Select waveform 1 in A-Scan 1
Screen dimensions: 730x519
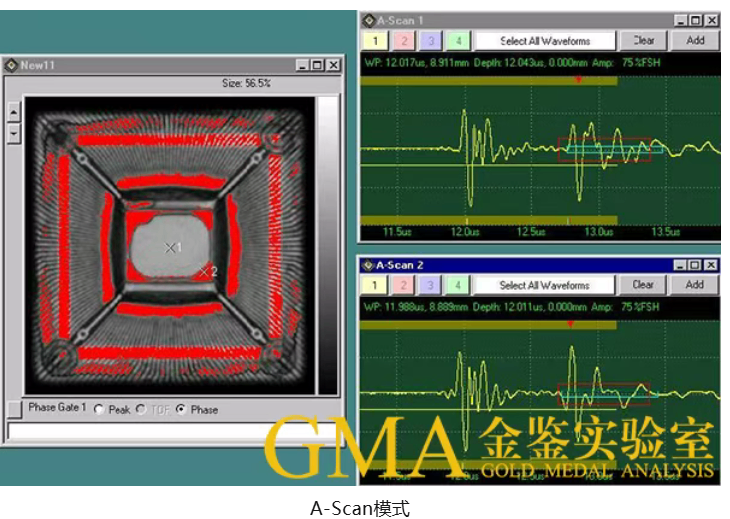[375, 41]
